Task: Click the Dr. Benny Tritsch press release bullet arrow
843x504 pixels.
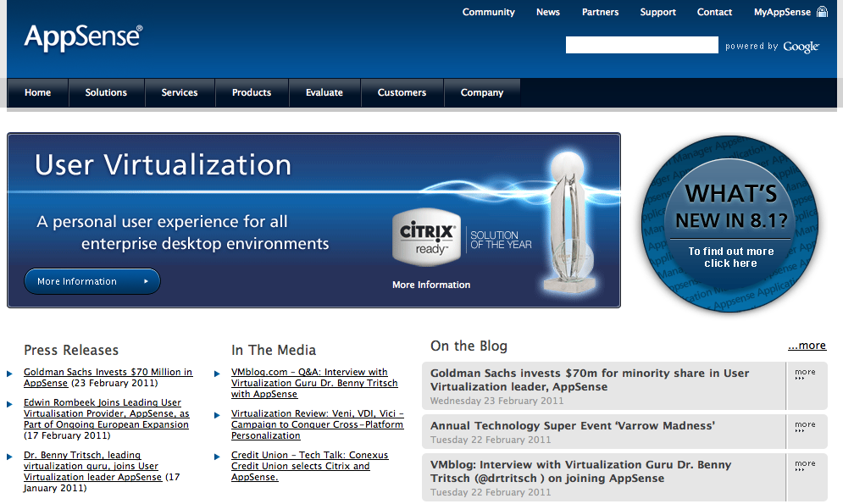Action: 9,457
